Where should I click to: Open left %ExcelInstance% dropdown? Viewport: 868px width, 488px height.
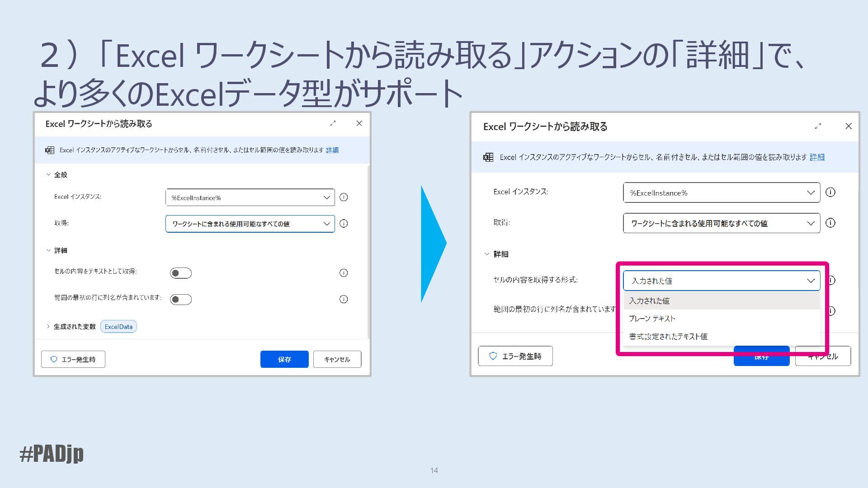tap(250, 197)
